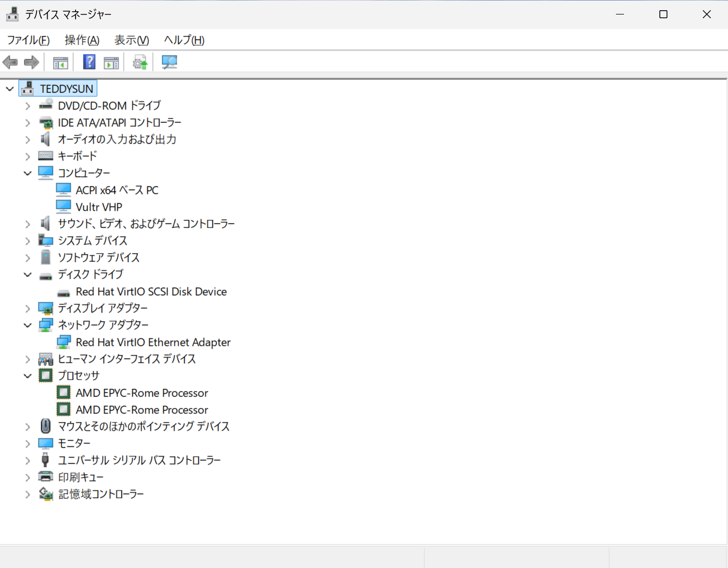Screen dimensions: 728x568
Task: Click the network icon beside Red Hat VirtIO Ethernet
Action: coord(63,342)
